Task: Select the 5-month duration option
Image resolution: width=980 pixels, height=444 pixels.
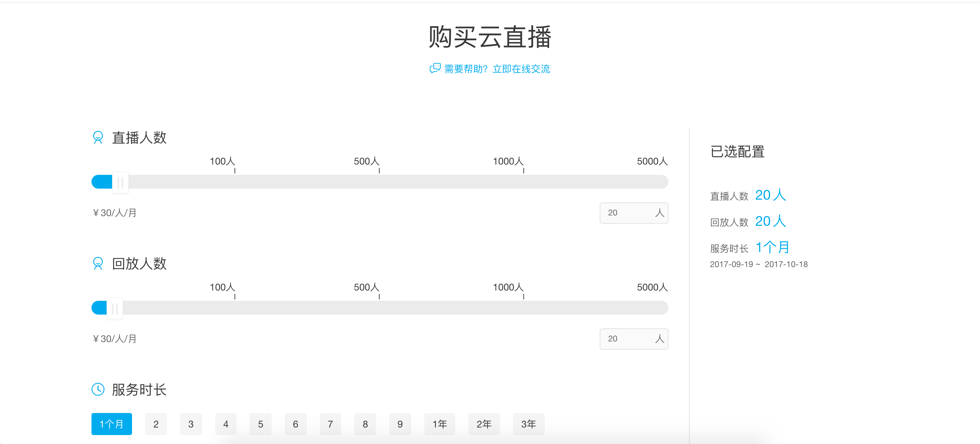Action: [260, 424]
